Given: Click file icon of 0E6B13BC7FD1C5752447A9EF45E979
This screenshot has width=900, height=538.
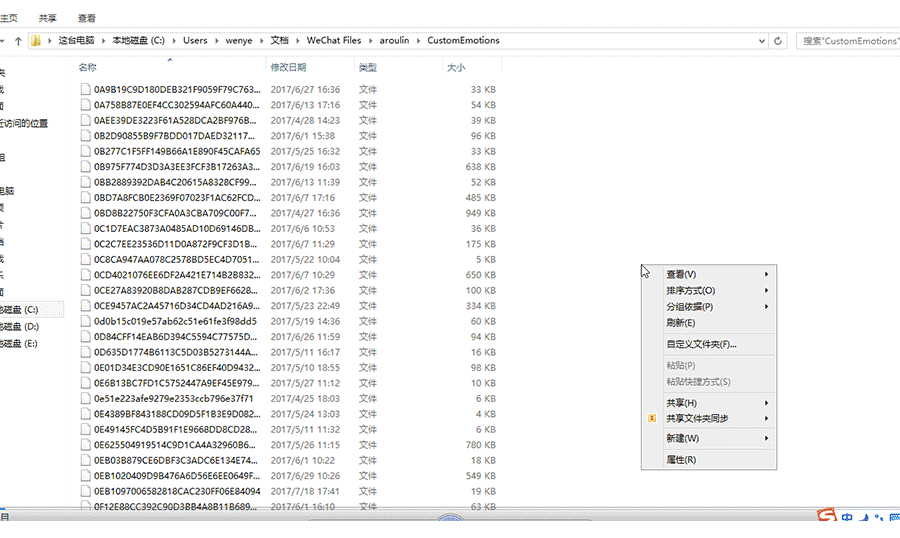Looking at the screenshot, I should click(86, 384).
